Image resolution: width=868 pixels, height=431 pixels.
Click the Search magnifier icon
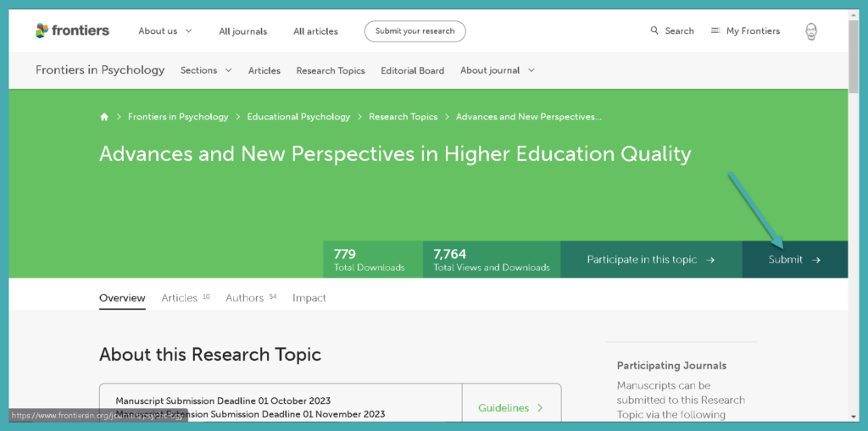click(x=654, y=30)
